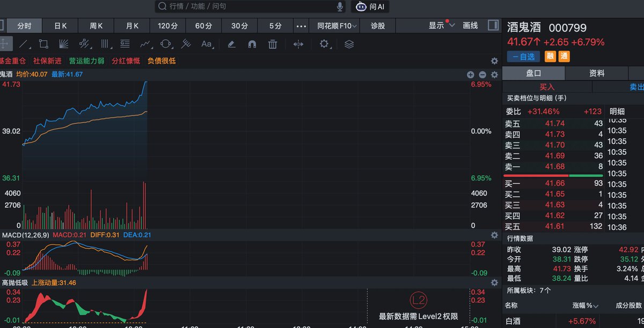Switch to 60分 period tab

coord(204,26)
